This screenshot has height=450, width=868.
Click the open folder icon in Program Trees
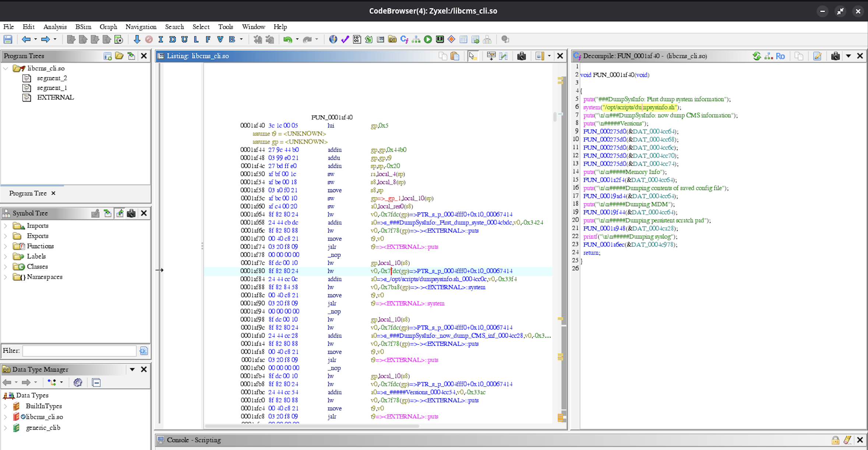[119, 56]
